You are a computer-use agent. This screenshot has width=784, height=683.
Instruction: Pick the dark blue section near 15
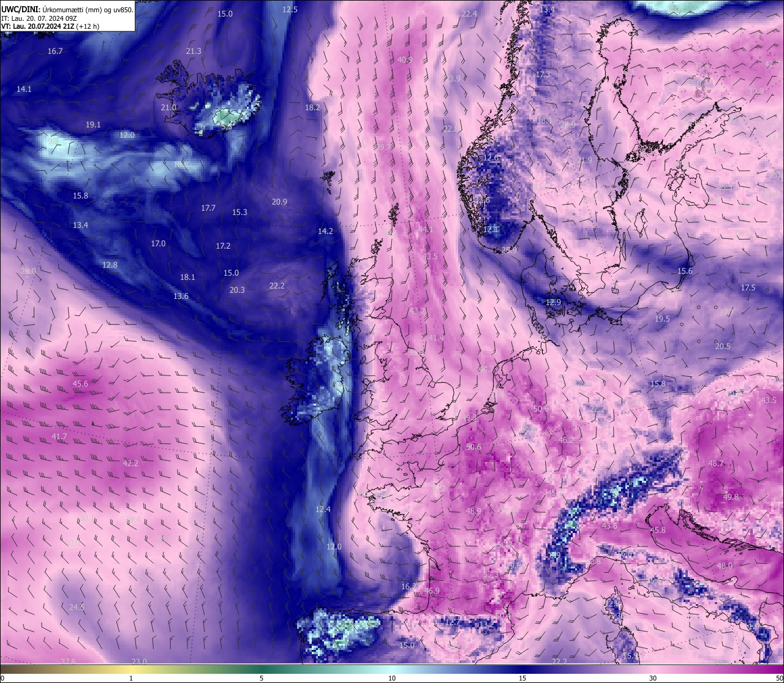click(x=522, y=669)
